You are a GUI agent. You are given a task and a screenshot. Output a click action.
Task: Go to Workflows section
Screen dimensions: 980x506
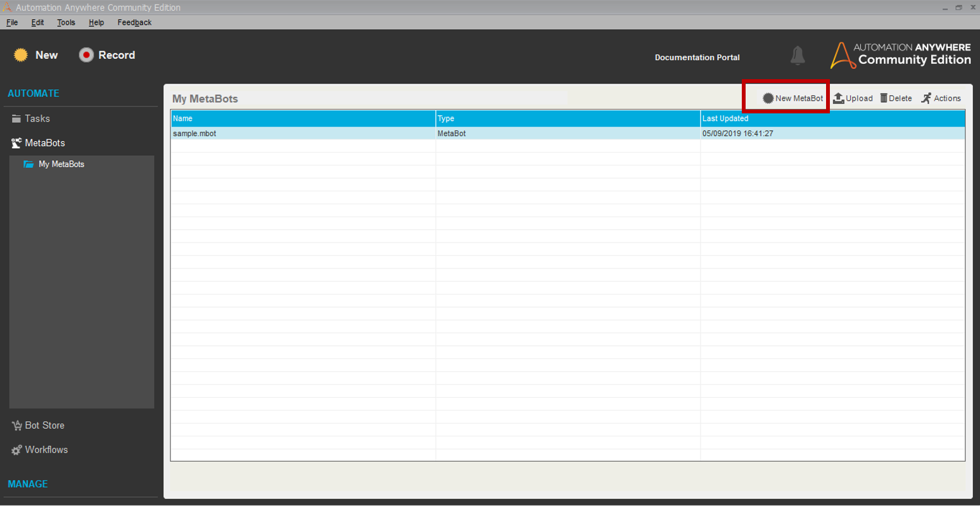46,450
